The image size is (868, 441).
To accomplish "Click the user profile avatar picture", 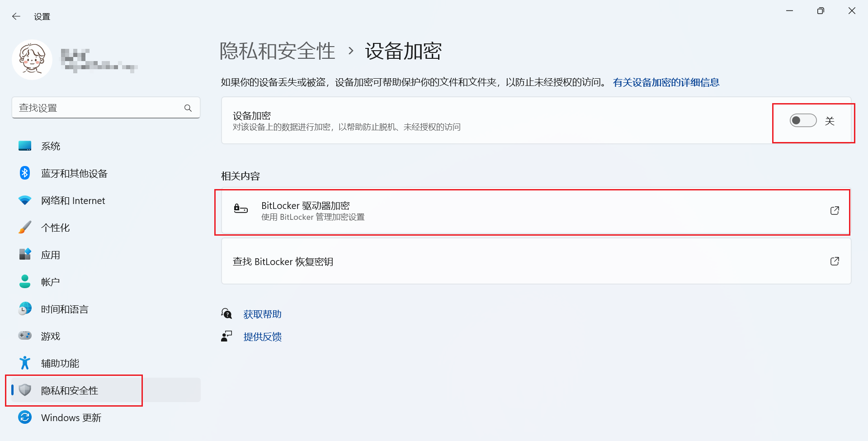I will tap(32, 60).
